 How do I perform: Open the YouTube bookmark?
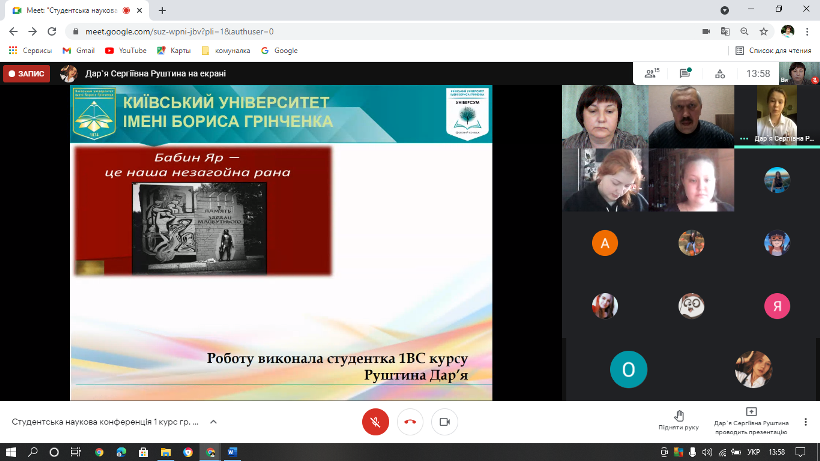(126, 51)
